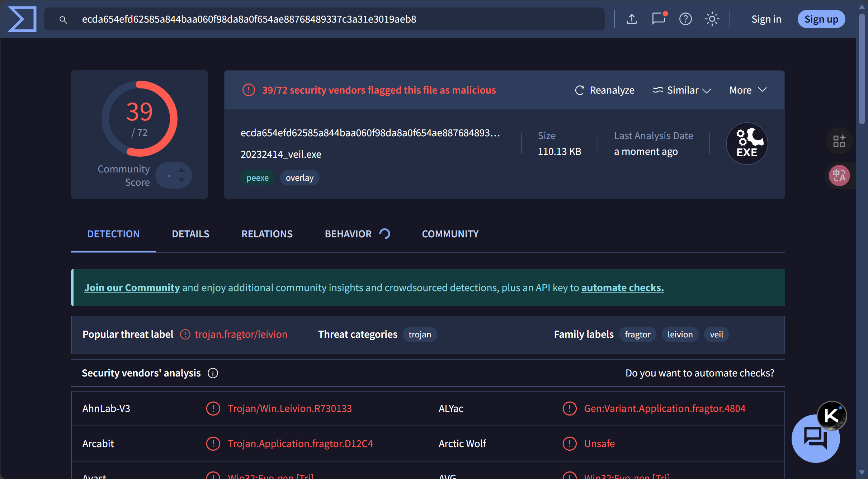Switch to the DETAILS tab

pos(190,234)
